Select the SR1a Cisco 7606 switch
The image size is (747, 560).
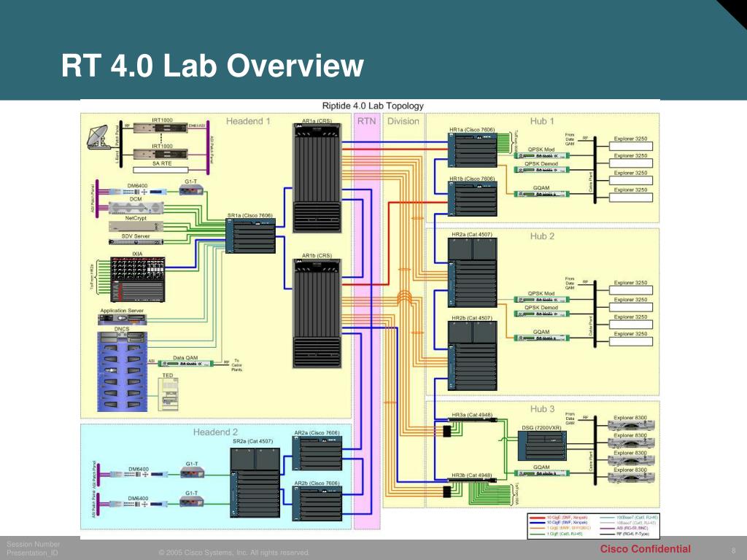point(251,236)
